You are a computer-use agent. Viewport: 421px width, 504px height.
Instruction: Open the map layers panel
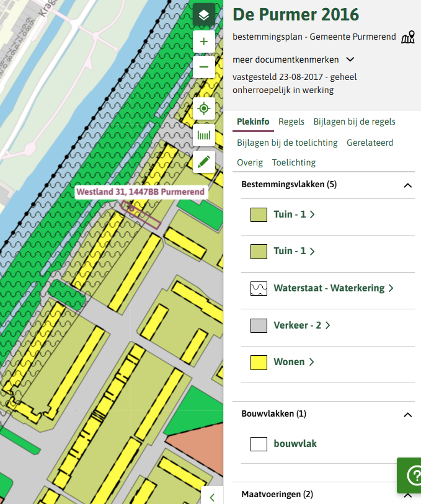click(204, 15)
